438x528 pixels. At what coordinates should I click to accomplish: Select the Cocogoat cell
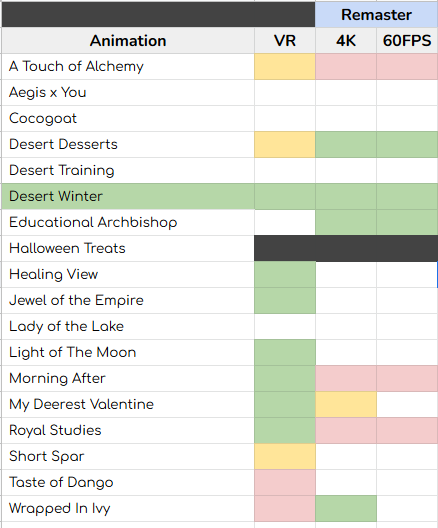(x=128, y=119)
